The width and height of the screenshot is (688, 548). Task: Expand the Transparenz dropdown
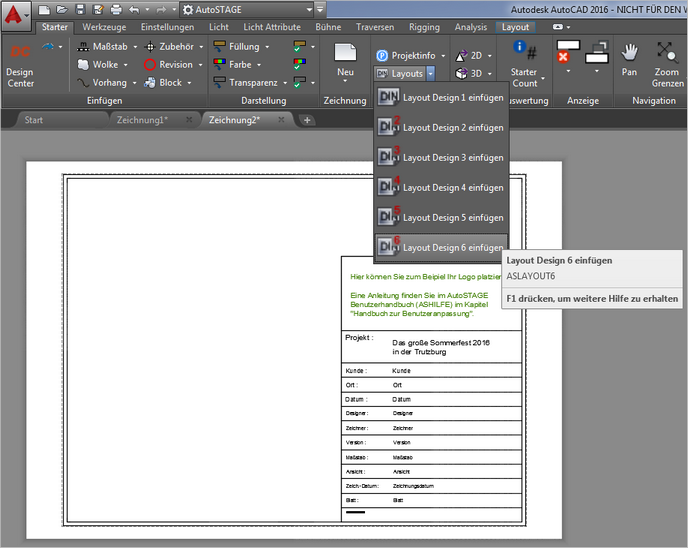(283, 83)
